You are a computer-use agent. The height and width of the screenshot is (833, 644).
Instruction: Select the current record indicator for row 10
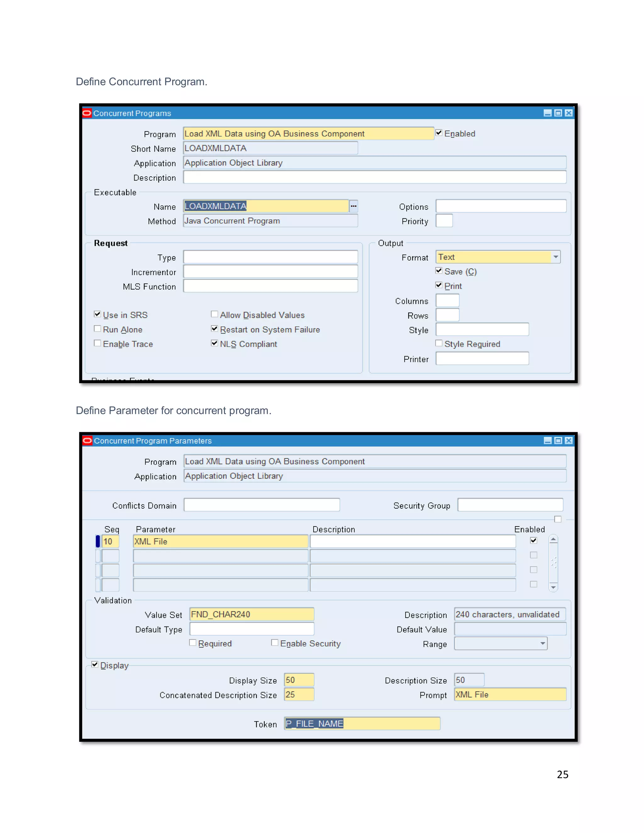point(98,541)
